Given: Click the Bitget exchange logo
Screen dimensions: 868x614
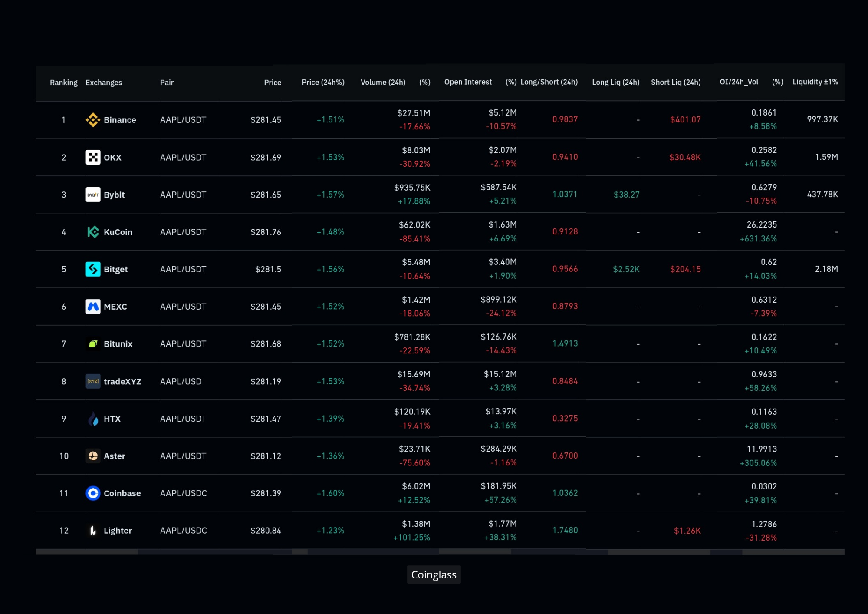Looking at the screenshot, I should pos(93,269).
